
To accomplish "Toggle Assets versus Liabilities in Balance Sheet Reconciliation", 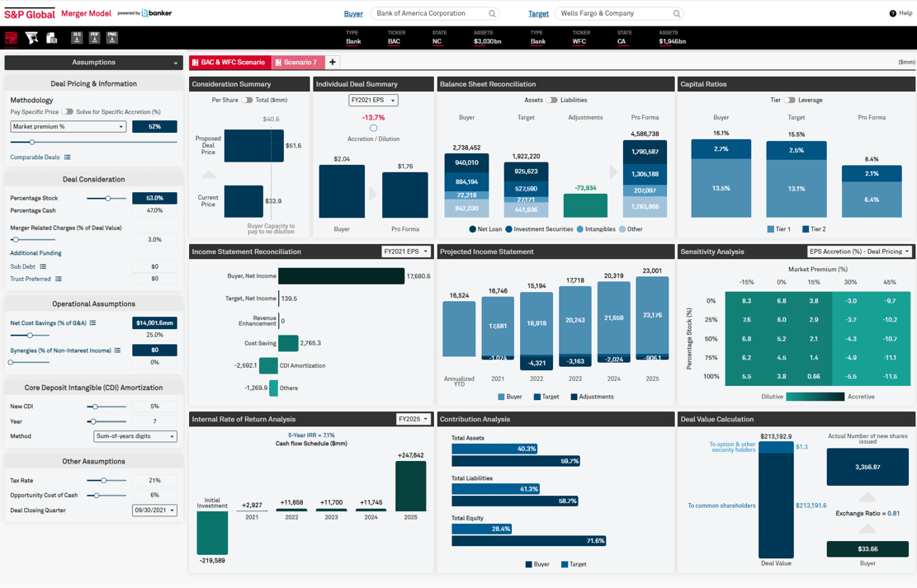I will [x=552, y=100].
